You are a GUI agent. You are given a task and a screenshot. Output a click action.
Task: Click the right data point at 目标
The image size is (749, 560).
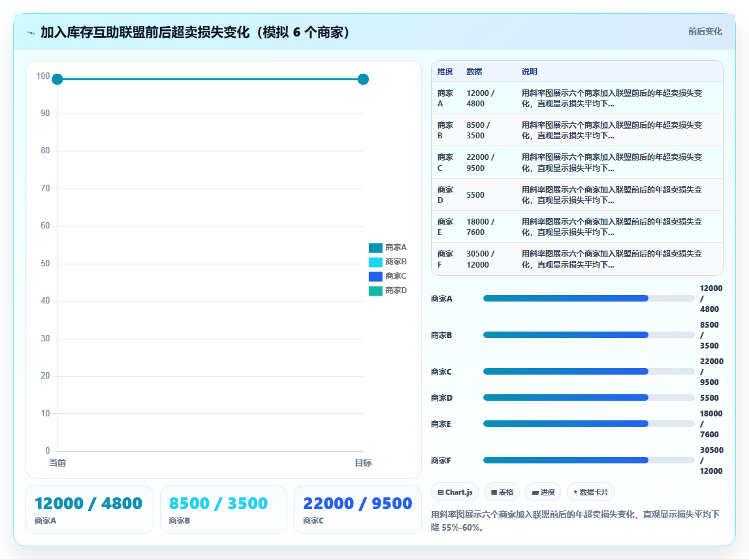363,79
